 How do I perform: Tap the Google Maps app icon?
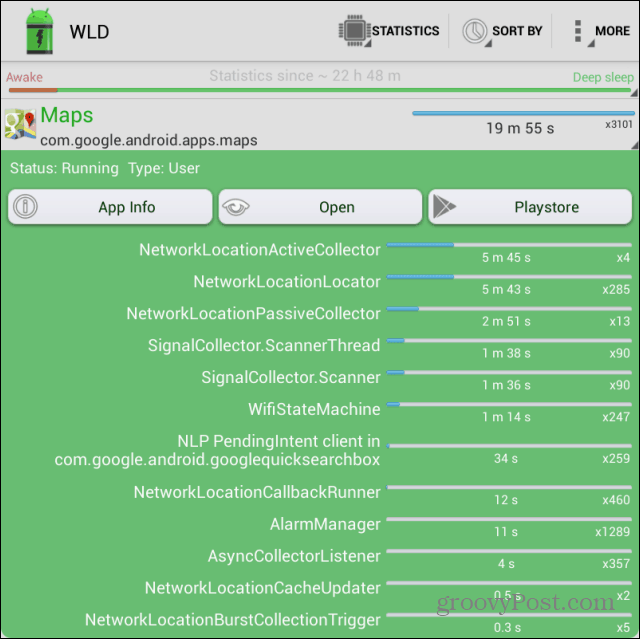click(x=20, y=124)
